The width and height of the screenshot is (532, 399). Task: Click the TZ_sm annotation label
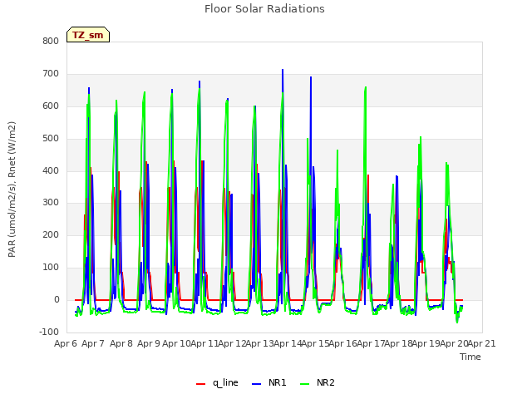tap(88, 35)
